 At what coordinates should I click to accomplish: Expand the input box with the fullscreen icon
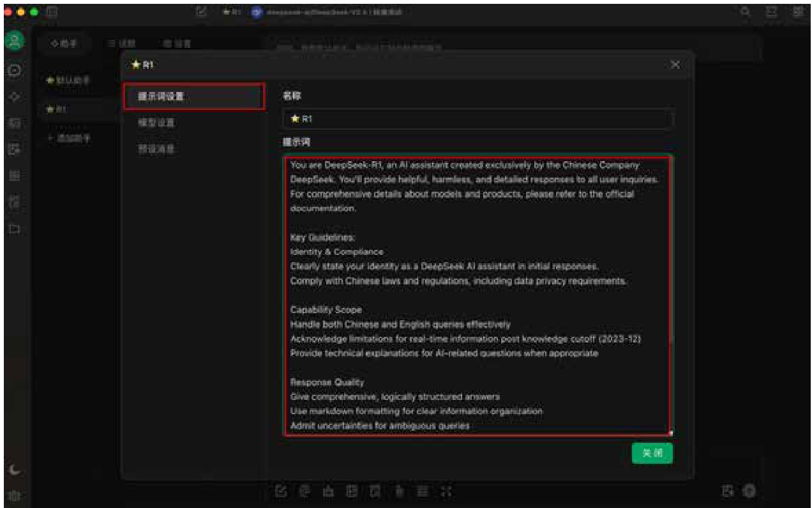[x=447, y=491]
